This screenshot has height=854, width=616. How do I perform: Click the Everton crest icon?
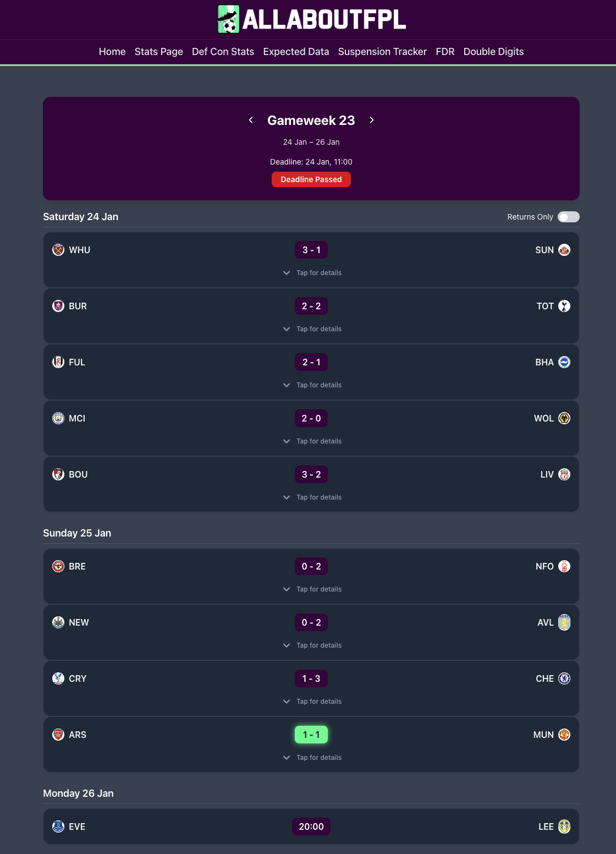(58, 826)
